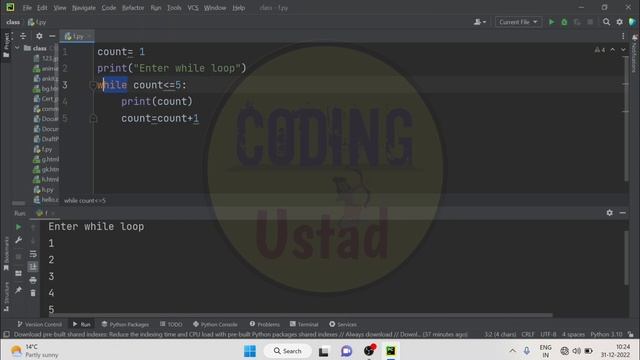Screen dimensions: 640x360
Task: Open the View menu
Action: click(x=60, y=8)
